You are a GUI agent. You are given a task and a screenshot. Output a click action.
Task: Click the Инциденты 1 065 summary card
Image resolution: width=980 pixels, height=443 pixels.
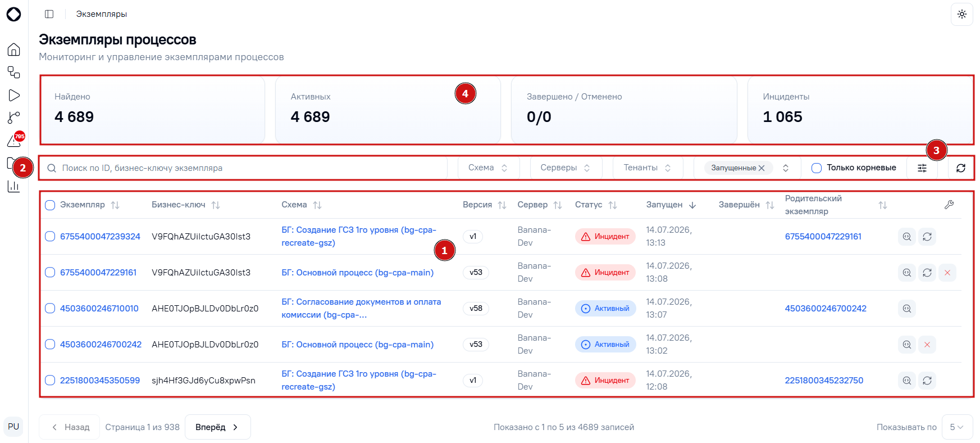click(860, 110)
